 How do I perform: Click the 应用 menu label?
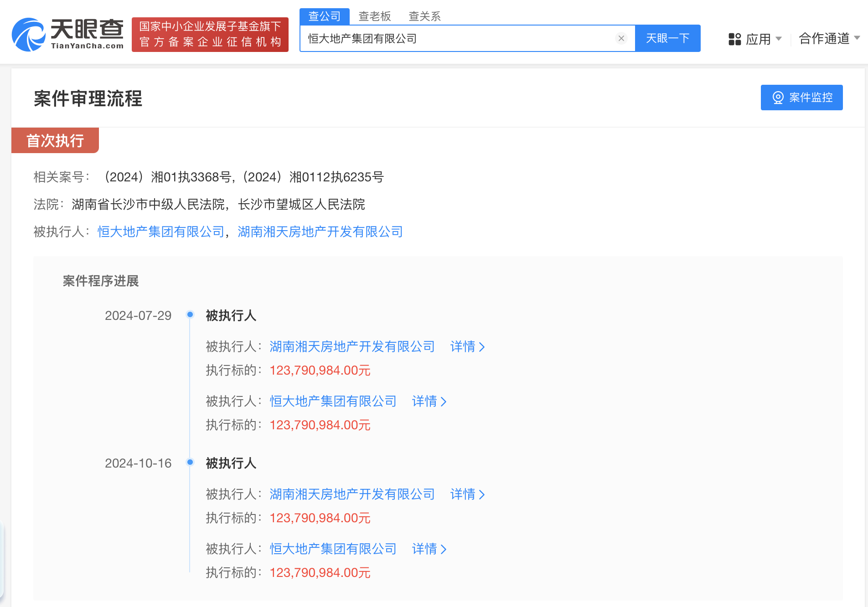tap(758, 39)
